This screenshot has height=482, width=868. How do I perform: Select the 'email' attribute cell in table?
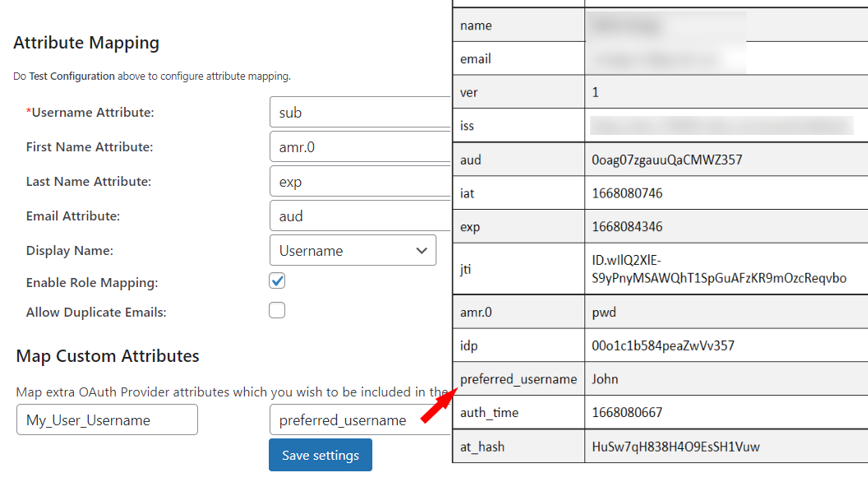pos(519,58)
